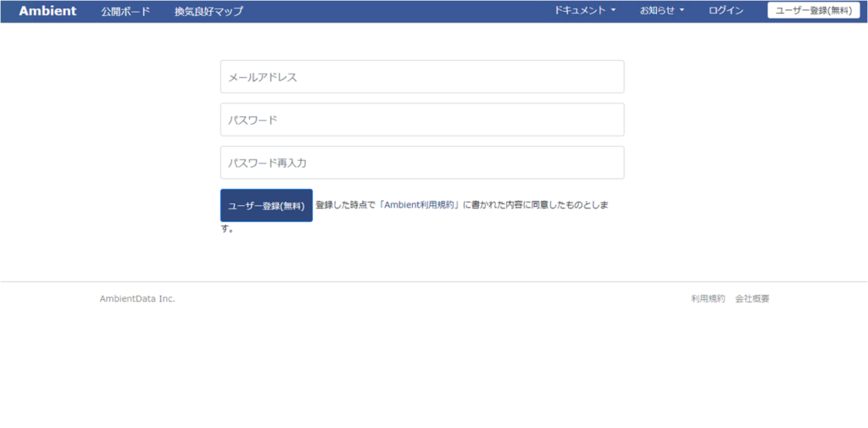Select the パスワード input field
The width and height of the screenshot is (868, 428).
pos(422,120)
